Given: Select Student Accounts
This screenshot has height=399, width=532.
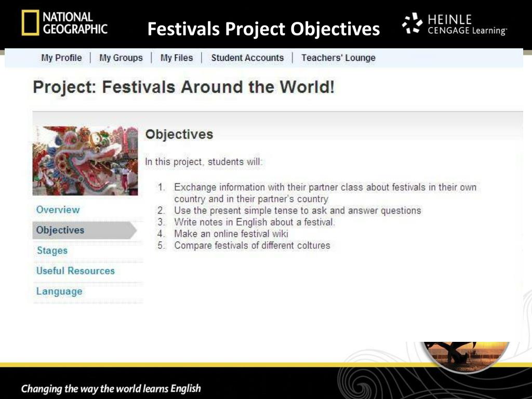Looking at the screenshot, I should pos(247,58).
